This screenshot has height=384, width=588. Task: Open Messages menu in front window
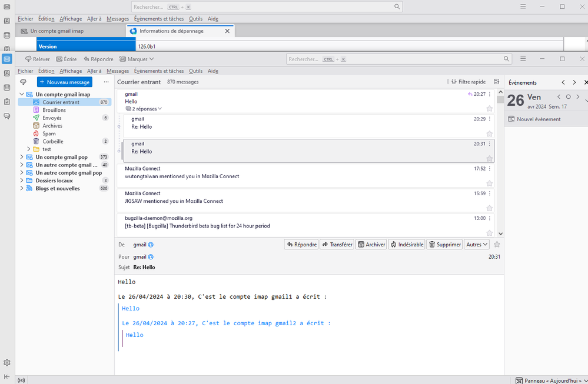[118, 71]
